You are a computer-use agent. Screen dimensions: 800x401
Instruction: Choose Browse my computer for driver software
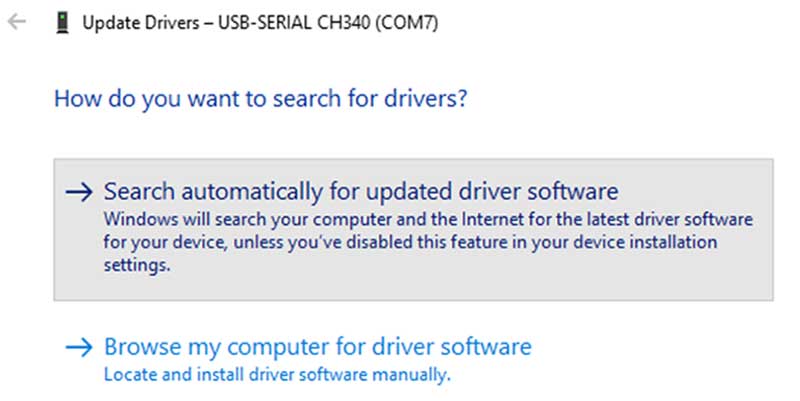(x=318, y=348)
